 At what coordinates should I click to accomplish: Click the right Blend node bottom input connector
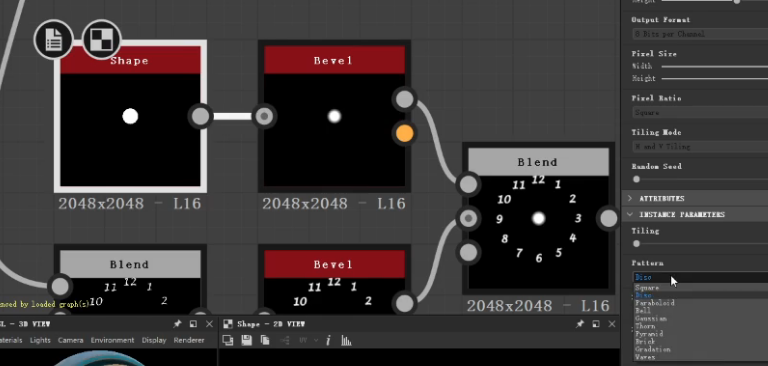click(468, 252)
